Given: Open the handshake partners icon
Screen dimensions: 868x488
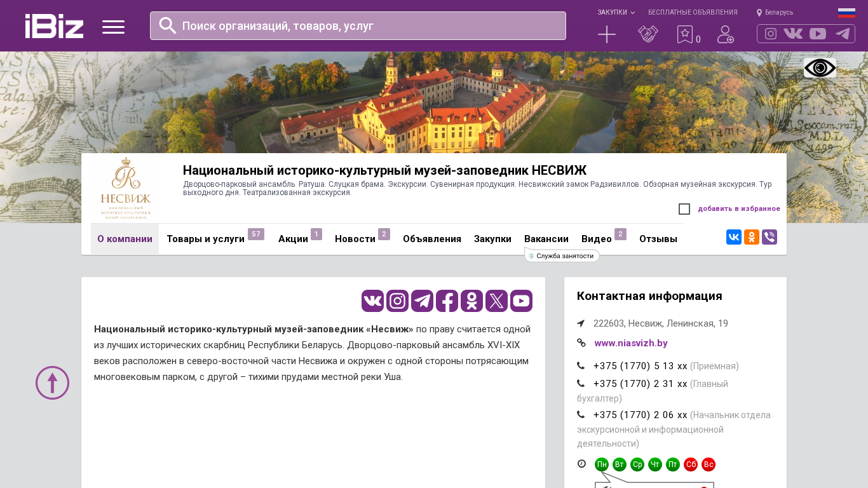Looking at the screenshot, I should [648, 34].
